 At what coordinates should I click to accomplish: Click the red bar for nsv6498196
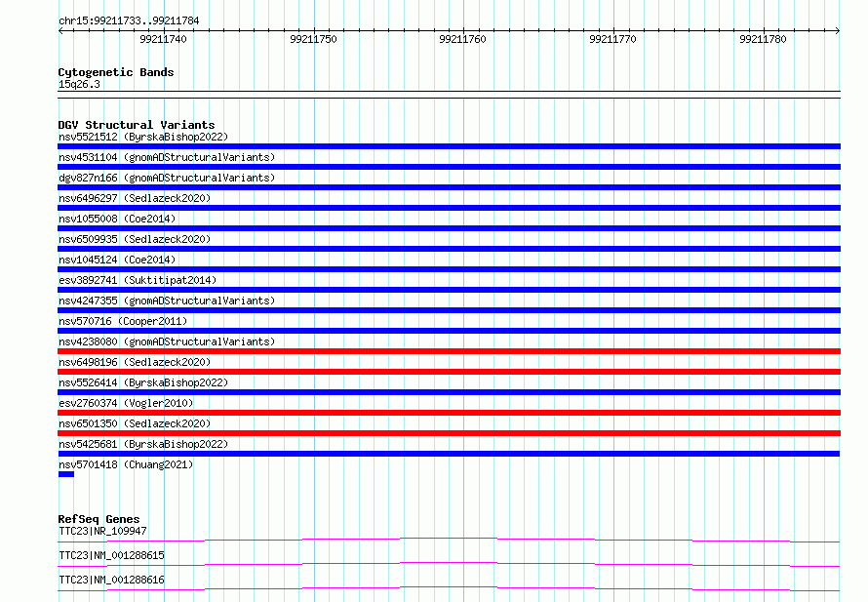click(449, 372)
